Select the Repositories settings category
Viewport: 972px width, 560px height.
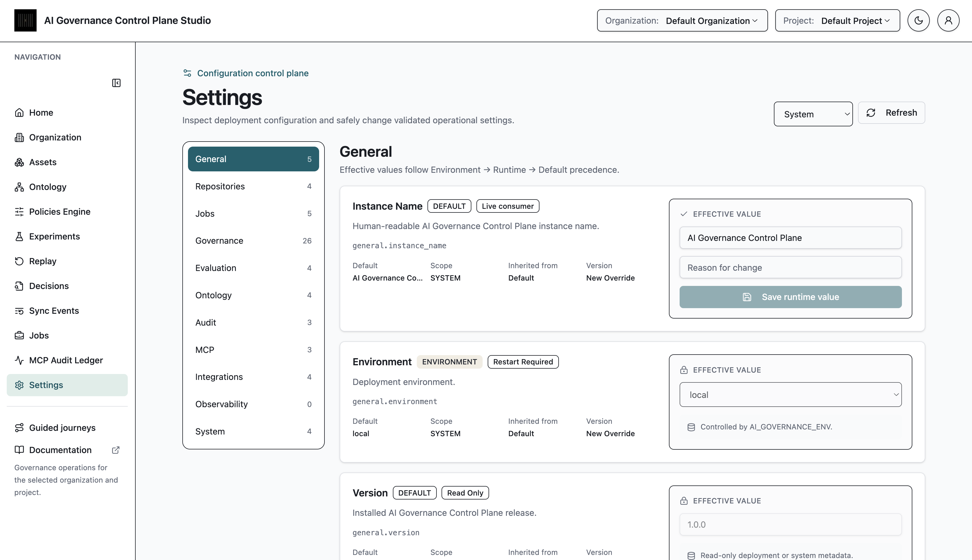coord(253,186)
